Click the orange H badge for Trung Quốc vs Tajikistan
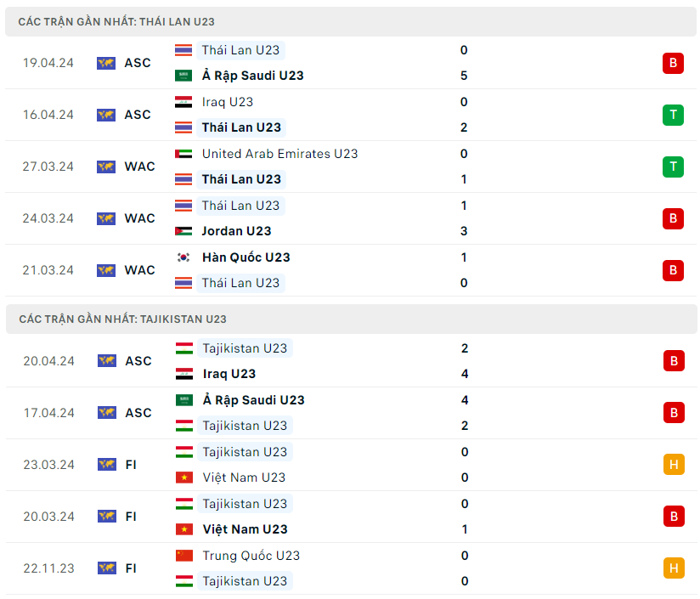This screenshot has height=599, width=700. click(x=674, y=568)
